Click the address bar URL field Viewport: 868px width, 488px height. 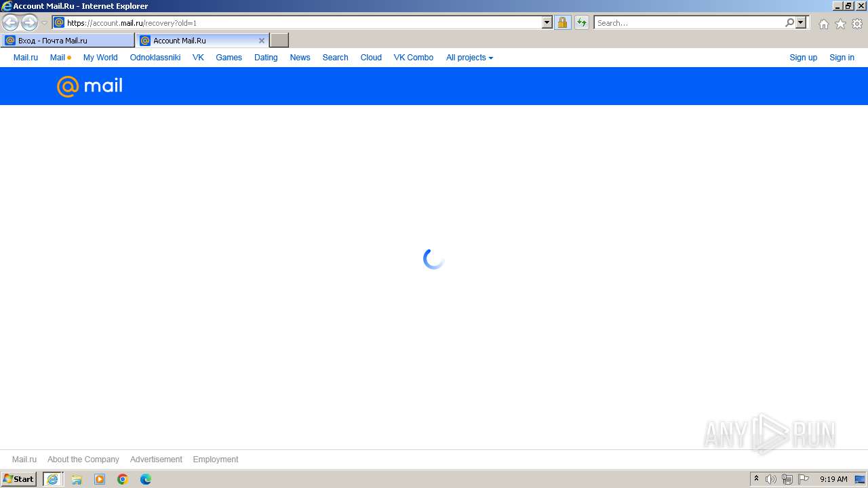click(x=303, y=23)
